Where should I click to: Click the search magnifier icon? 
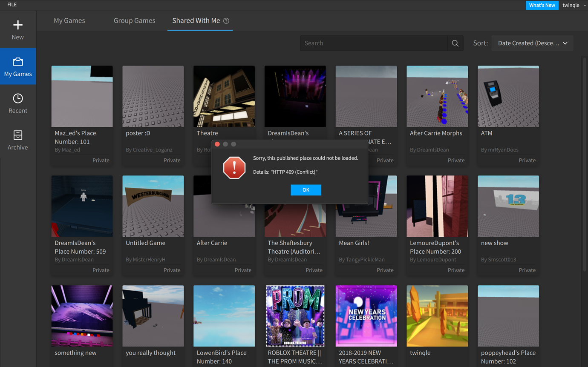455,43
